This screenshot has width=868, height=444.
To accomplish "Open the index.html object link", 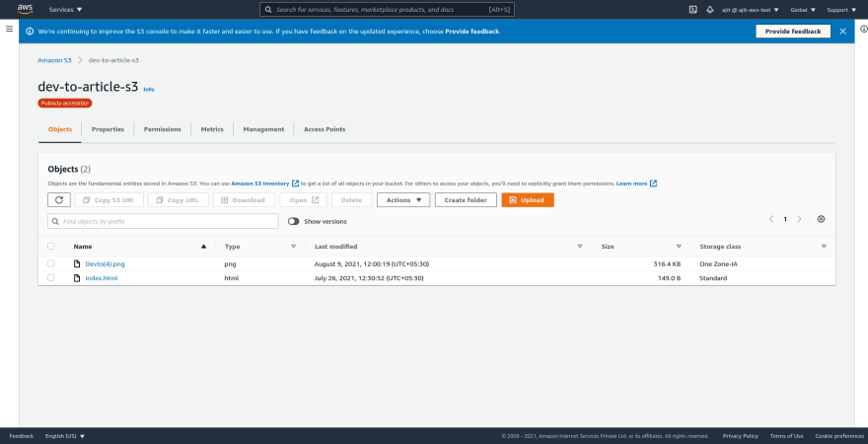I will tap(102, 278).
